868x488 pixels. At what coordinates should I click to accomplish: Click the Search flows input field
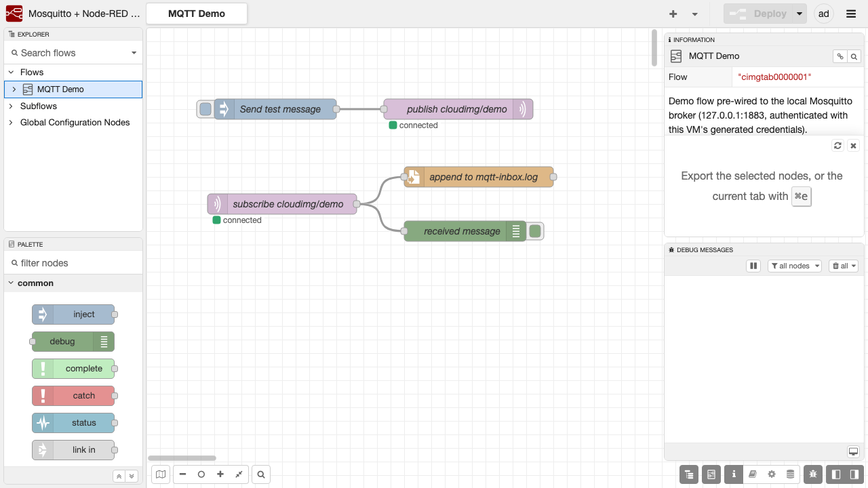68,53
